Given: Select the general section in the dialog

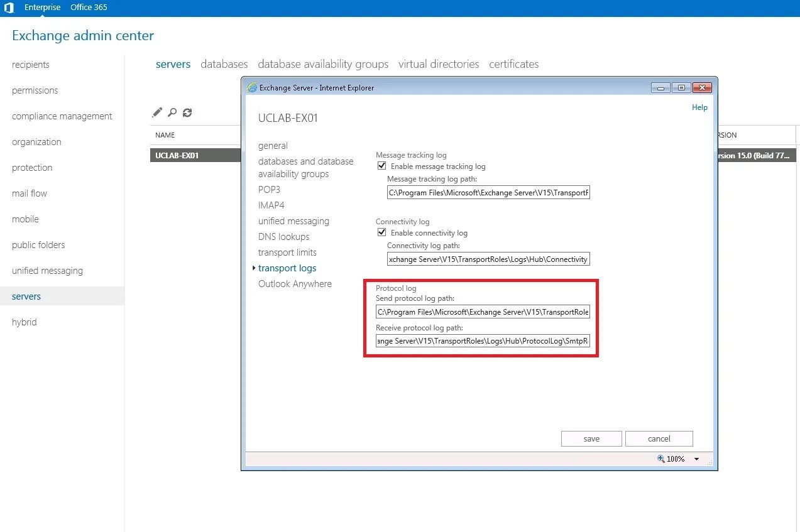Looking at the screenshot, I should pyautogui.click(x=273, y=146).
